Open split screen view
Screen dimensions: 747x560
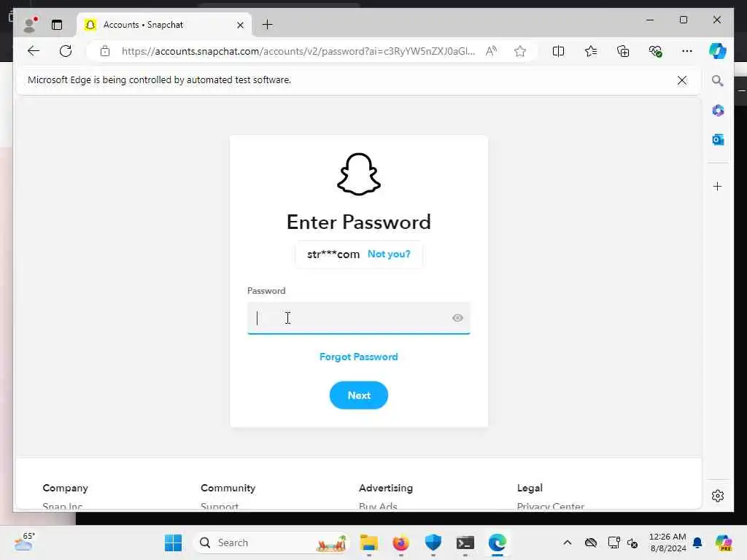[x=558, y=51]
